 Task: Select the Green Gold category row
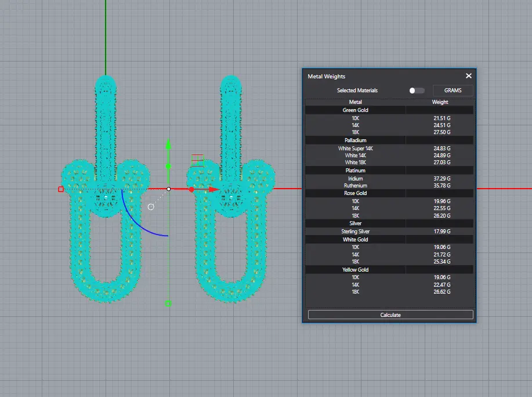click(x=355, y=110)
